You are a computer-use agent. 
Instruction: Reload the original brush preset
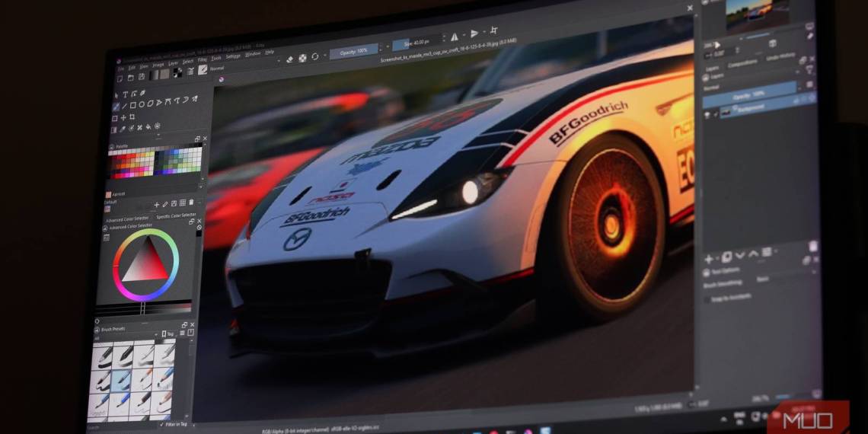(x=315, y=56)
